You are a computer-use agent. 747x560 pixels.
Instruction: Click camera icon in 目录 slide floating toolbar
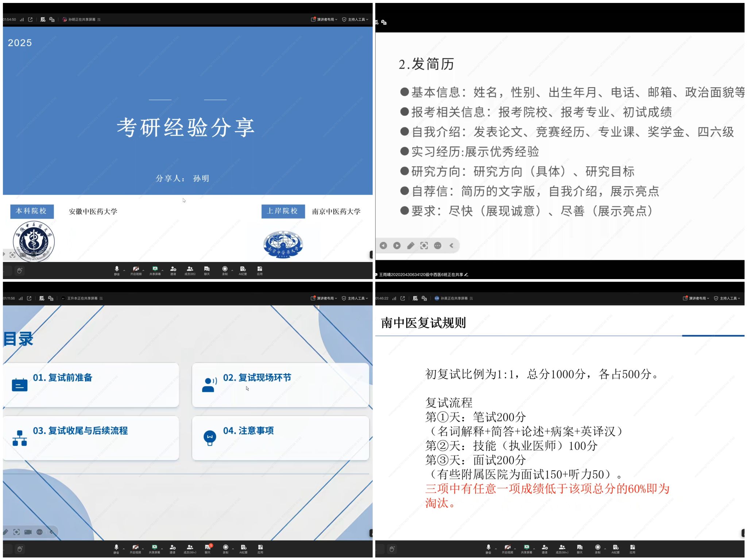pyautogui.click(x=28, y=532)
